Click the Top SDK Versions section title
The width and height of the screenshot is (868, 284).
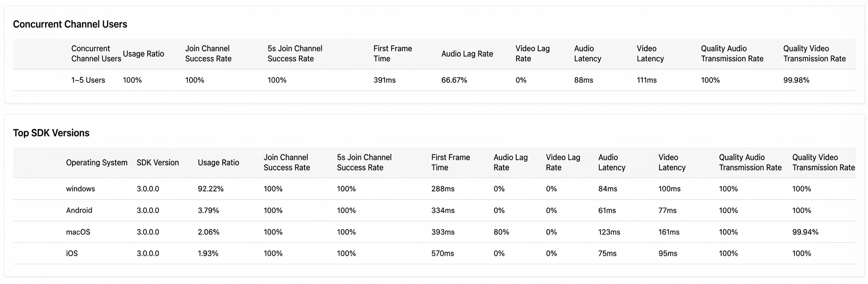click(51, 133)
